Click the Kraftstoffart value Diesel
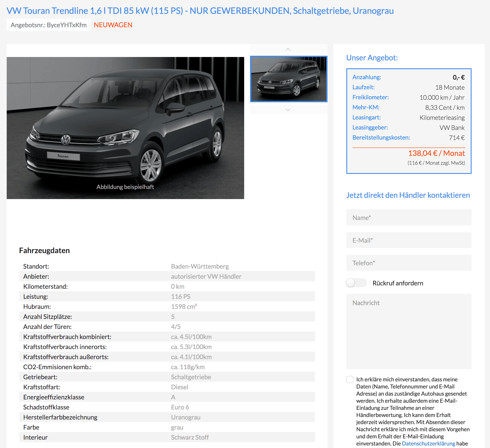 180,387
